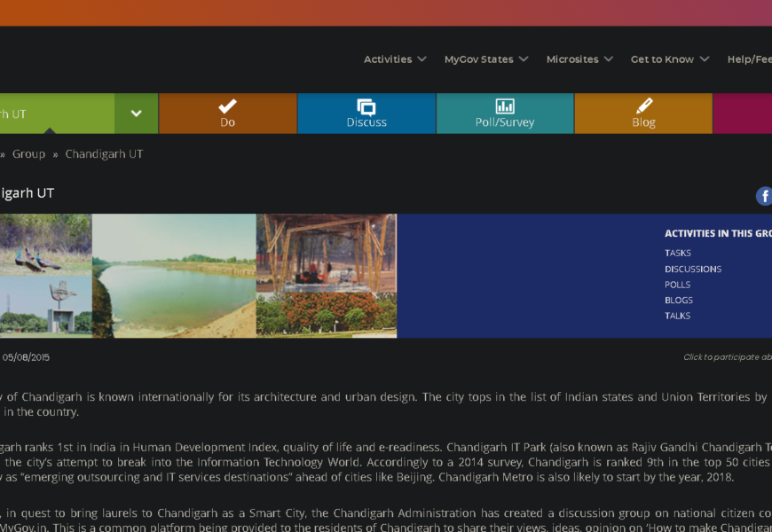
Task: Expand the Microsites menu
Action: (579, 59)
